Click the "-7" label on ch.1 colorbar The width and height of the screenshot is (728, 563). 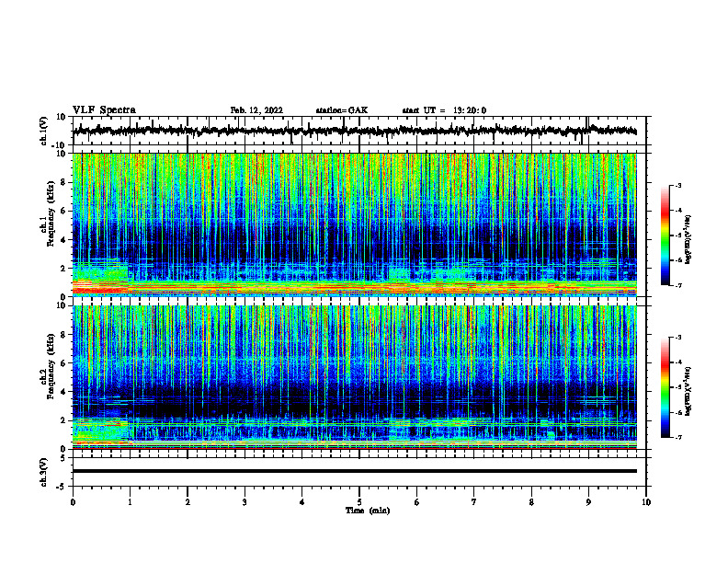click(x=677, y=285)
